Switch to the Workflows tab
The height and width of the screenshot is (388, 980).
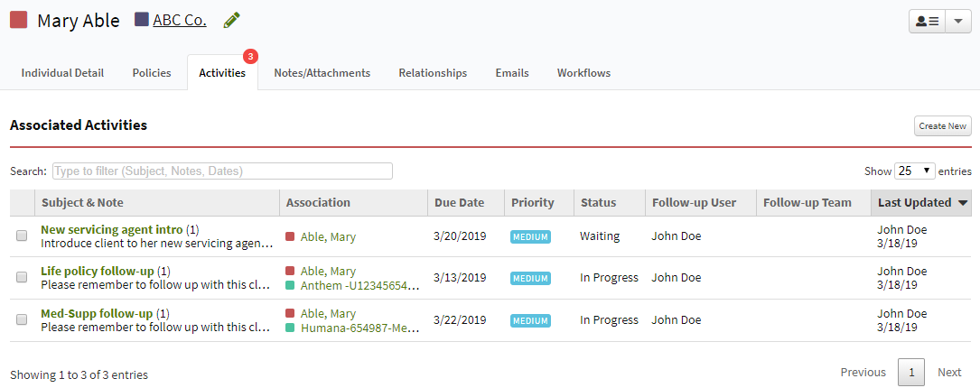coord(583,73)
